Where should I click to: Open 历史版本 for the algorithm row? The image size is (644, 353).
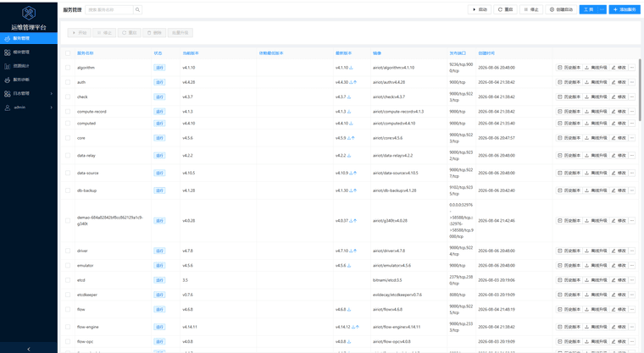(x=569, y=68)
